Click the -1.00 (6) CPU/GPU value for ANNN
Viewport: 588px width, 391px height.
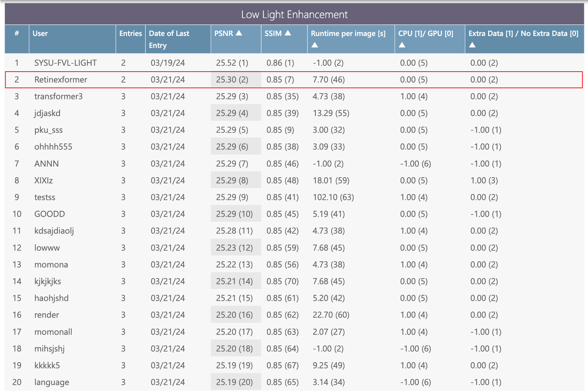point(416,164)
